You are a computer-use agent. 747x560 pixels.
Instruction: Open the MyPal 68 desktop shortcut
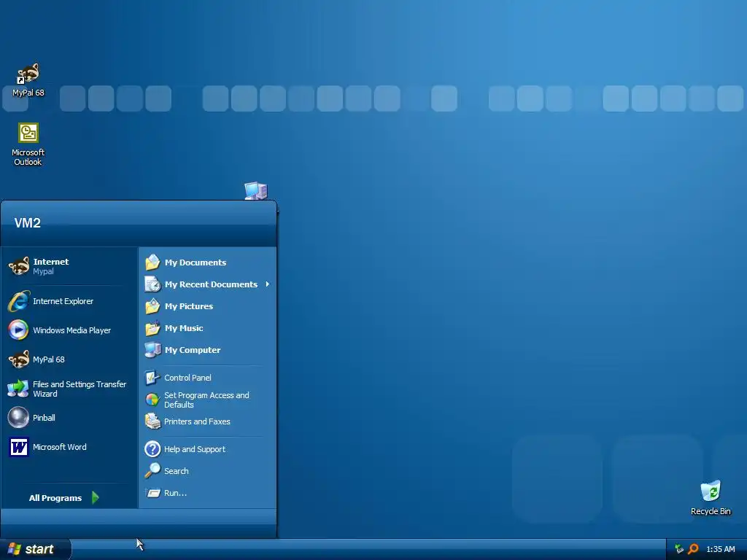click(28, 79)
